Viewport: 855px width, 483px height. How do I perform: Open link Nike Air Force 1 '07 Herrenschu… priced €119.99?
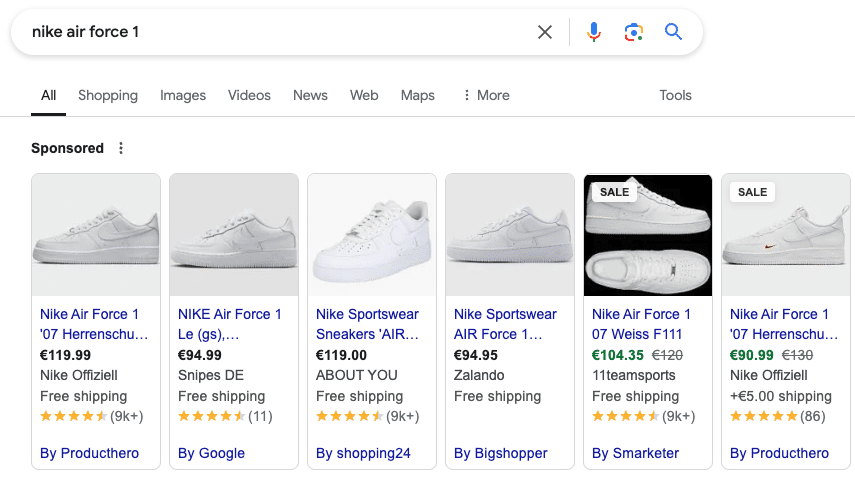click(x=94, y=324)
